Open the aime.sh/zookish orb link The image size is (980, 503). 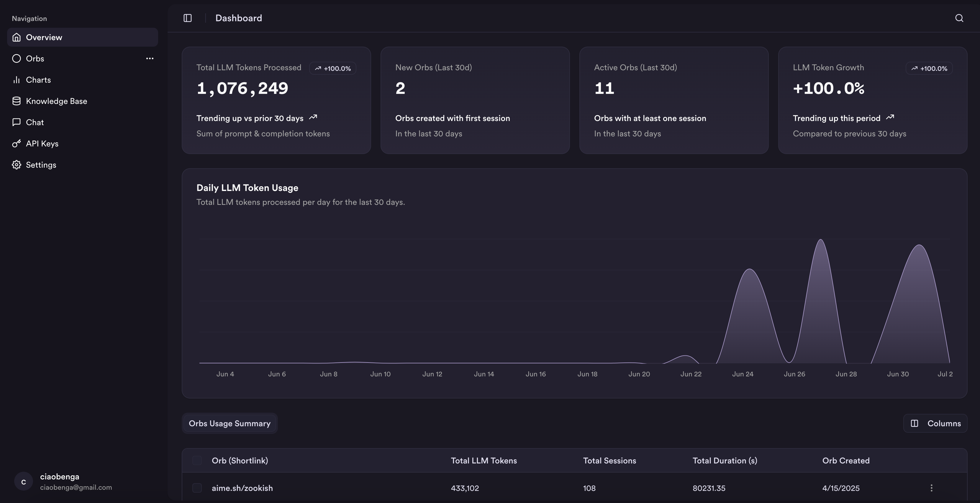pyautogui.click(x=242, y=488)
